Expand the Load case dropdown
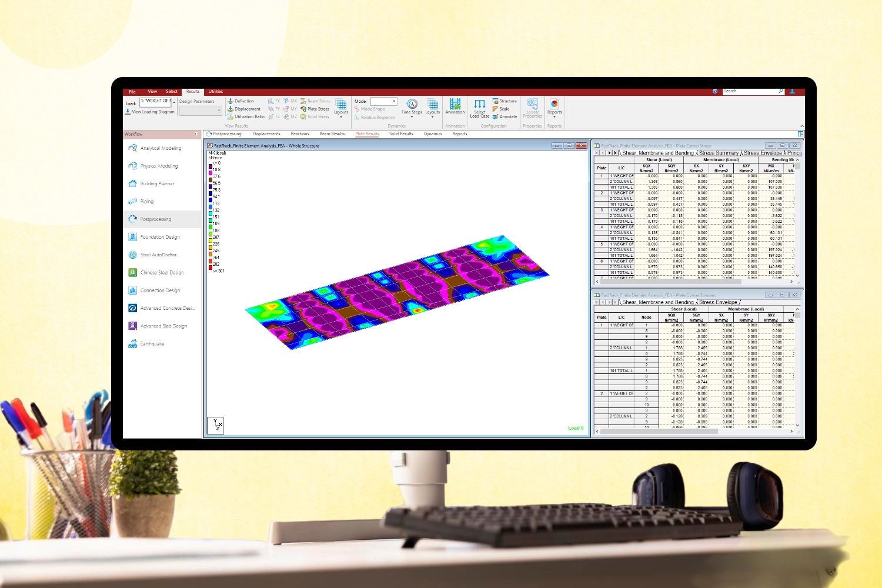This screenshot has width=882, height=588. (x=174, y=102)
